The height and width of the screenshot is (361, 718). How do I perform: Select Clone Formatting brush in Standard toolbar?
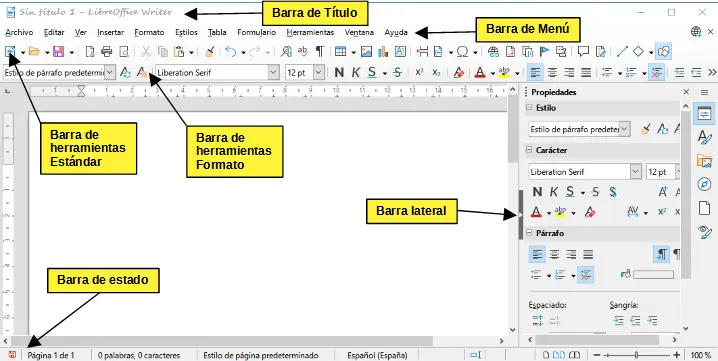pyautogui.click(x=210, y=51)
